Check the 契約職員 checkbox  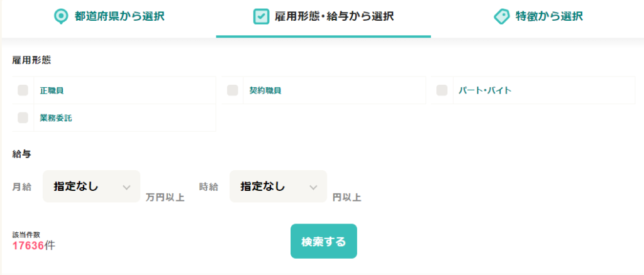(233, 90)
